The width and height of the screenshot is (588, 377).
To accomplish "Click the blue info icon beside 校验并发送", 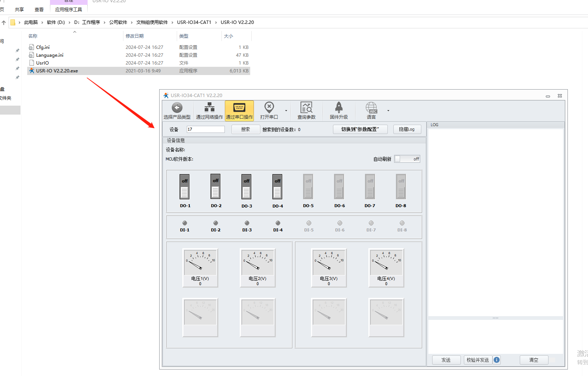I will [x=497, y=360].
